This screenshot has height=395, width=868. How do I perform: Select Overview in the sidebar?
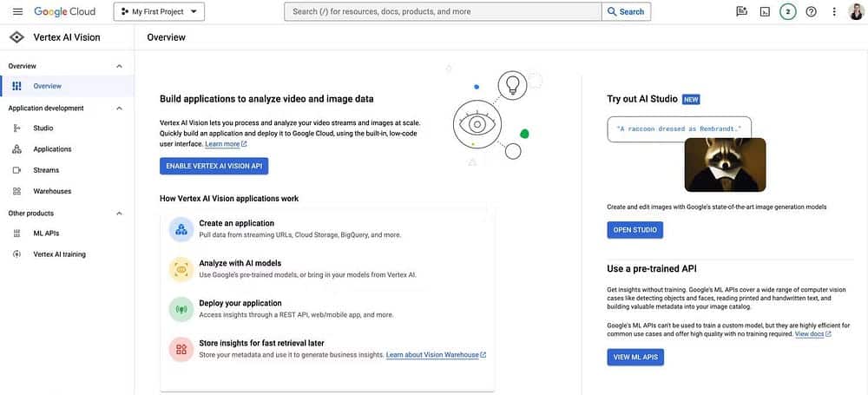[x=67, y=86]
